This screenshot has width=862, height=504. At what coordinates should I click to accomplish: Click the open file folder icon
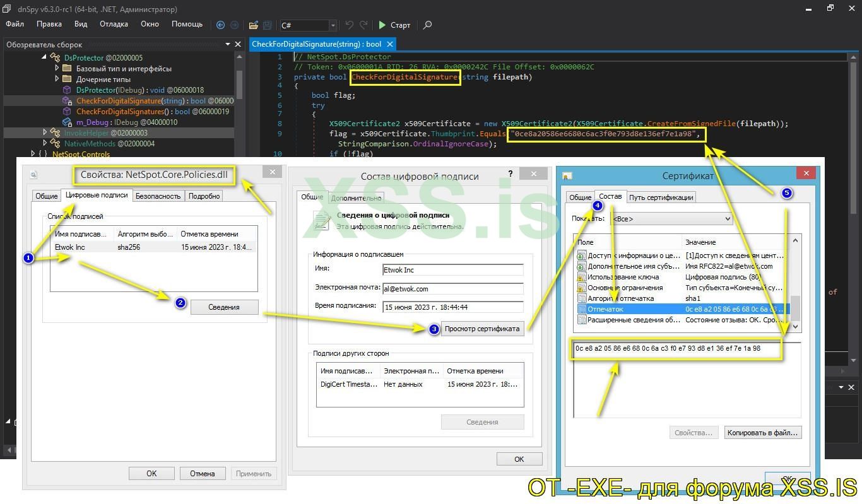pos(253,25)
